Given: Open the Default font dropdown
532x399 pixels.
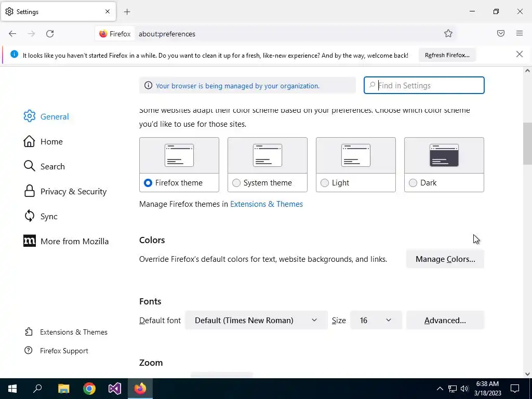Looking at the screenshot, I should (x=257, y=320).
